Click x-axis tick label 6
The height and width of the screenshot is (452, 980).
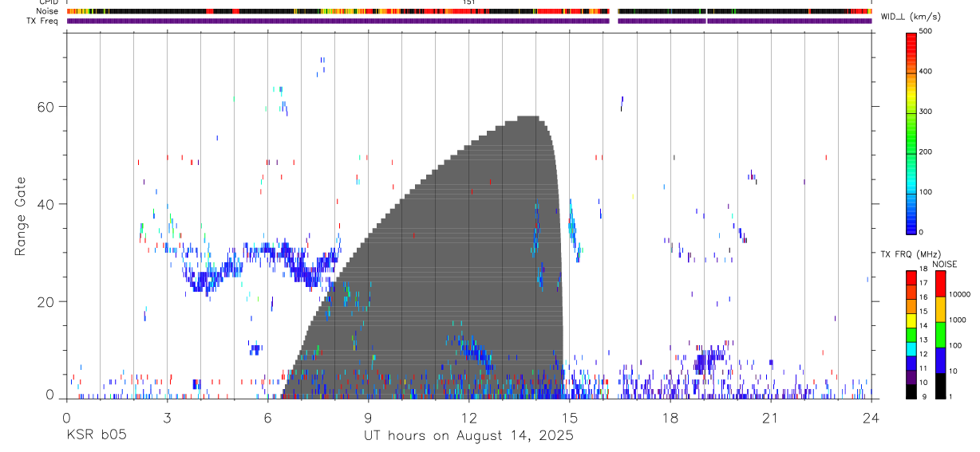pos(267,417)
